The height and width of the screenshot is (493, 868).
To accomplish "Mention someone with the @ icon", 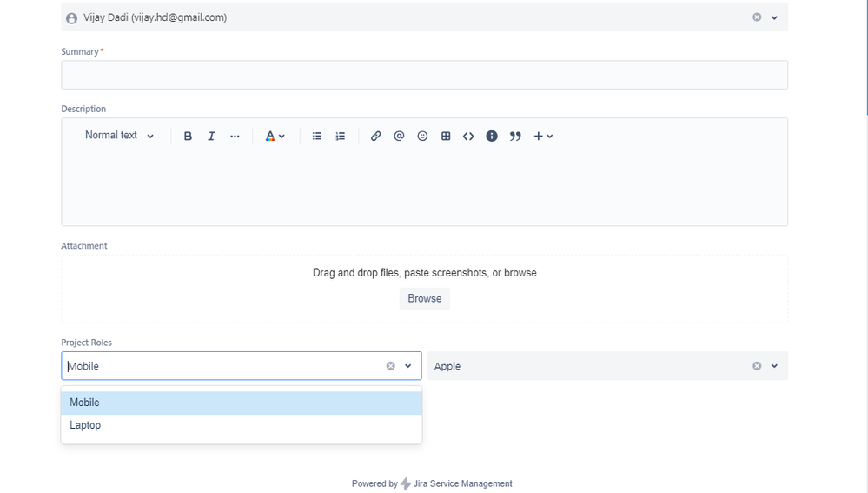I will coord(399,137).
